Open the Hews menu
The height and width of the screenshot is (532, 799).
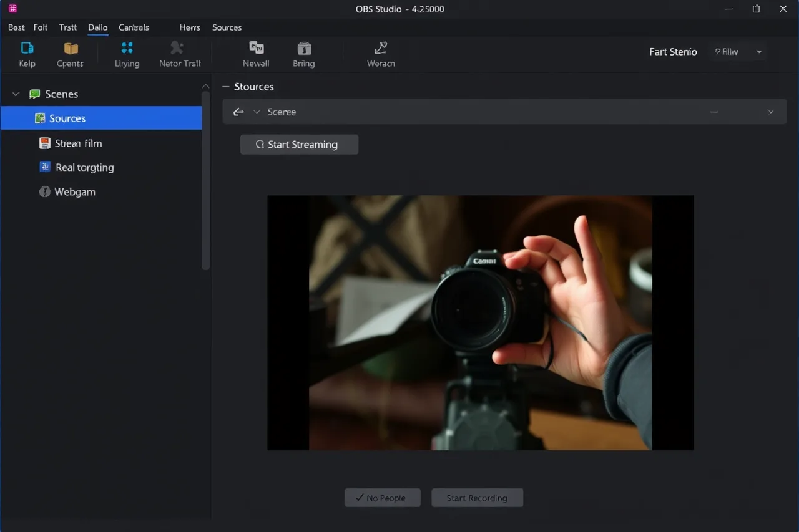(190, 27)
